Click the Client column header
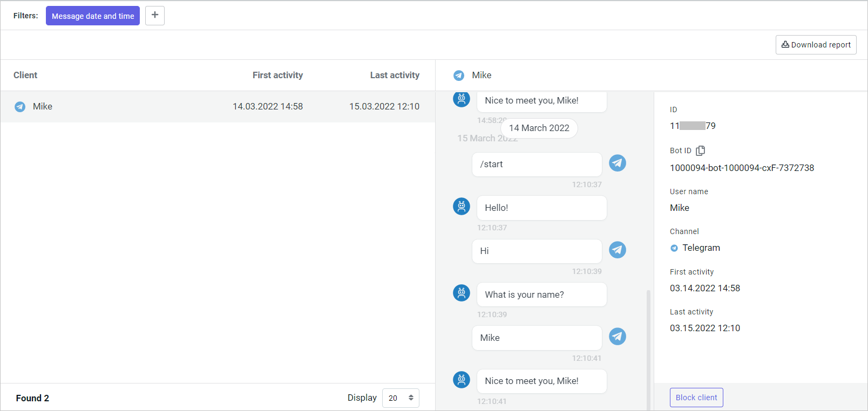The height and width of the screenshot is (411, 868). pyautogui.click(x=25, y=75)
